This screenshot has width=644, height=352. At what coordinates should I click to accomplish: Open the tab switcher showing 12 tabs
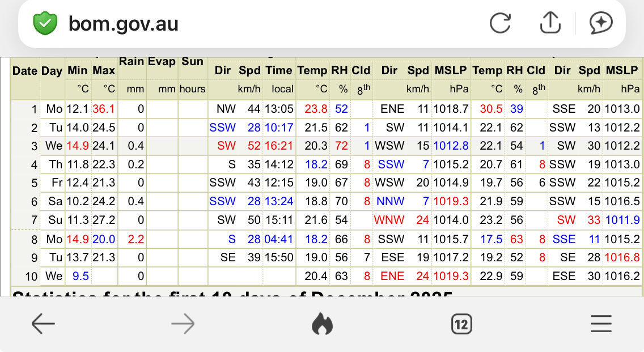(461, 323)
